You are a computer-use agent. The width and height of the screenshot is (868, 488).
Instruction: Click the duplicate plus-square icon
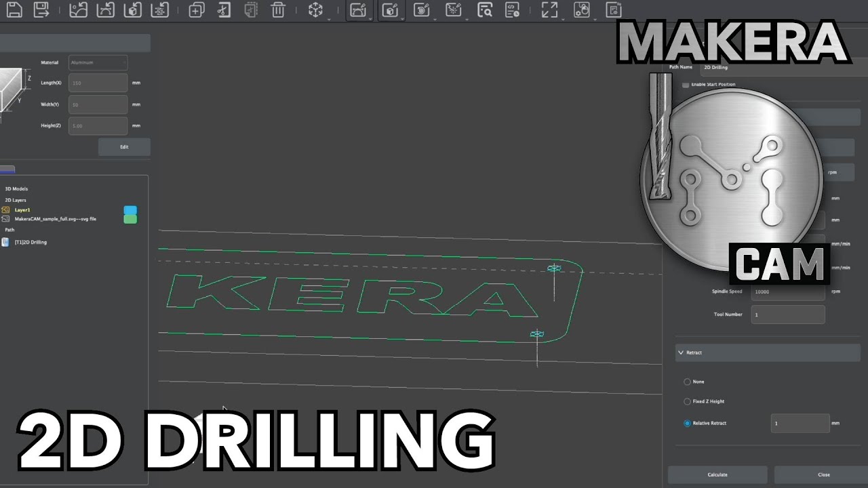click(197, 9)
